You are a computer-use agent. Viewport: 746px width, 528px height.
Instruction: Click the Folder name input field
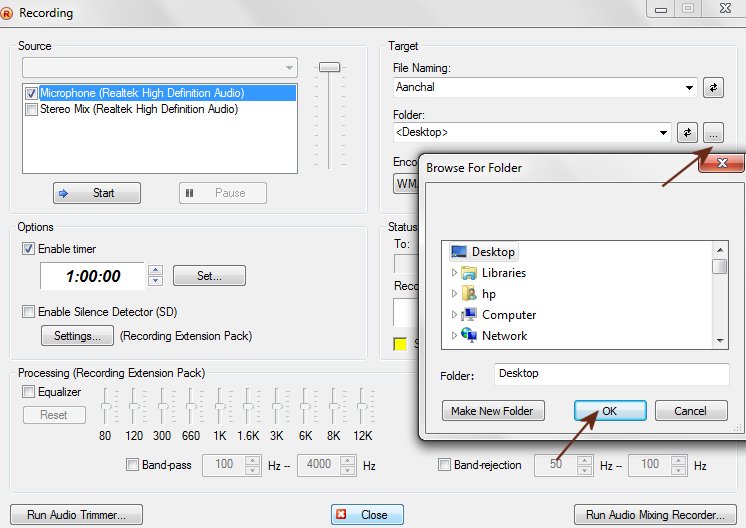(x=611, y=374)
